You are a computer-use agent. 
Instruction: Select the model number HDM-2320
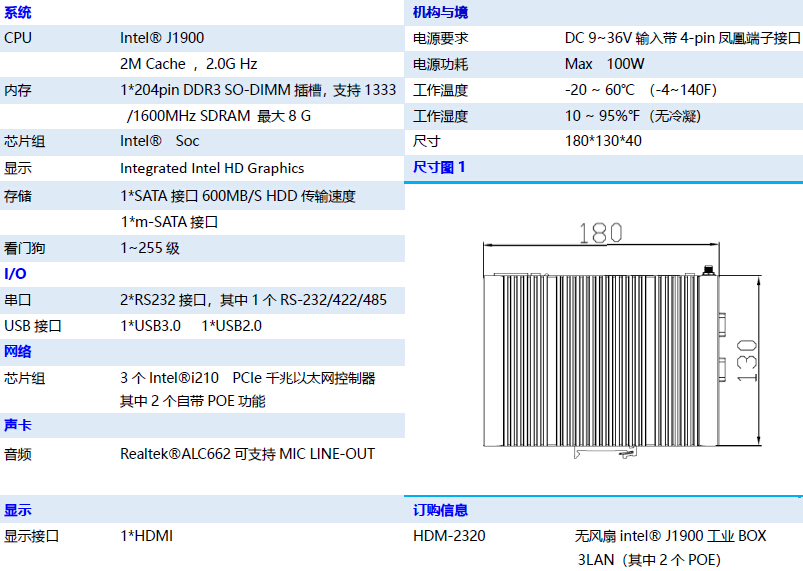tap(449, 536)
